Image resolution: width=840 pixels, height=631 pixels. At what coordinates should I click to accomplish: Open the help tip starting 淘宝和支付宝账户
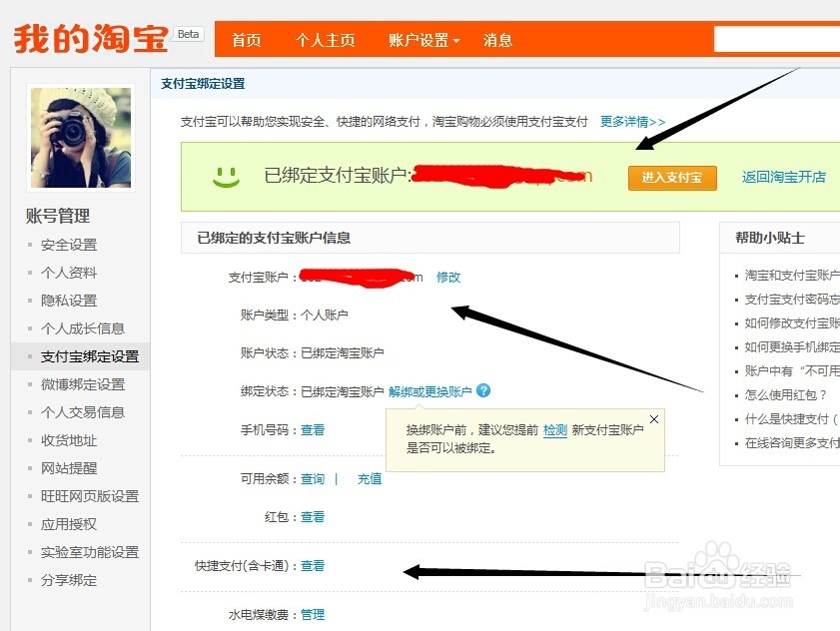click(x=792, y=276)
